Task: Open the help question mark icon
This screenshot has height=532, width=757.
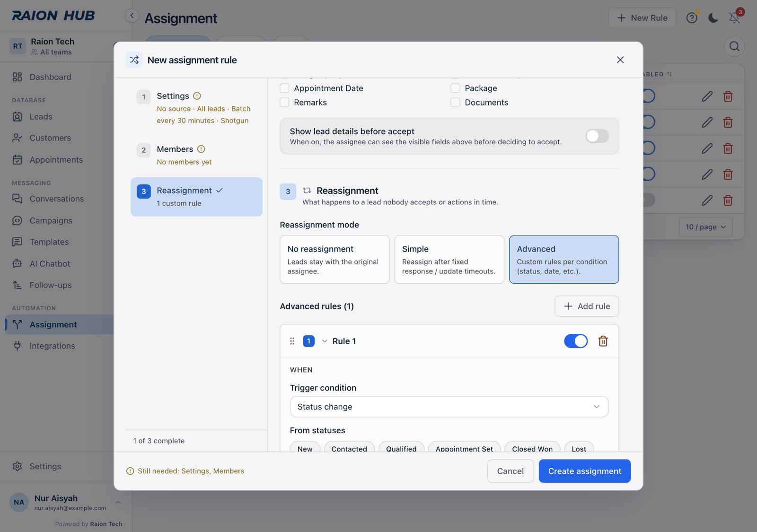Action: point(692,18)
